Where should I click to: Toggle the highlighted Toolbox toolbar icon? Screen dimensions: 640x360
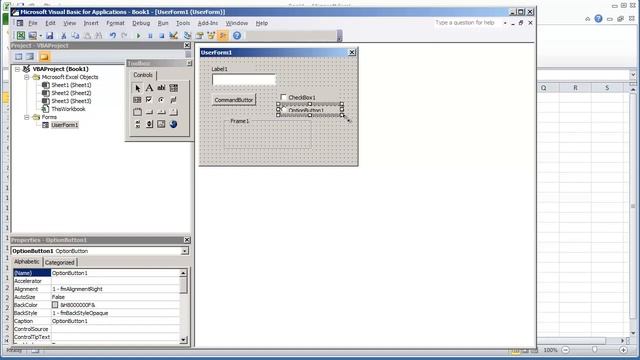223,36
